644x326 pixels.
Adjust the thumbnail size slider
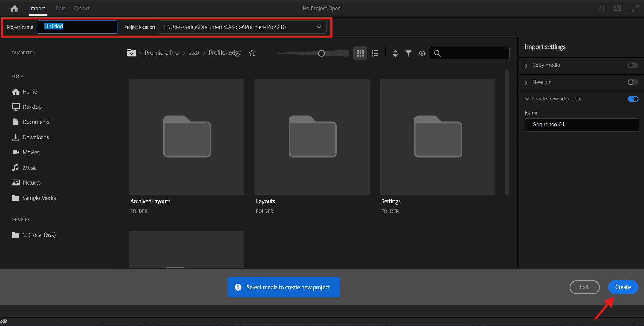pos(321,53)
